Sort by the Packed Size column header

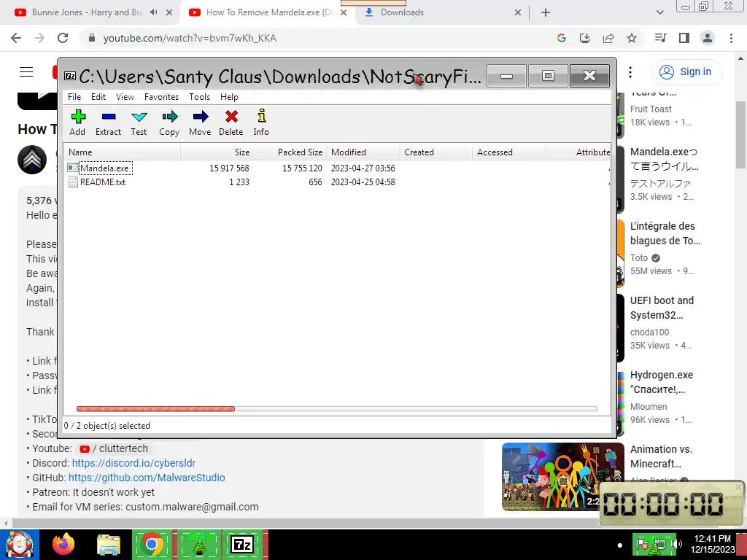pyautogui.click(x=290, y=152)
